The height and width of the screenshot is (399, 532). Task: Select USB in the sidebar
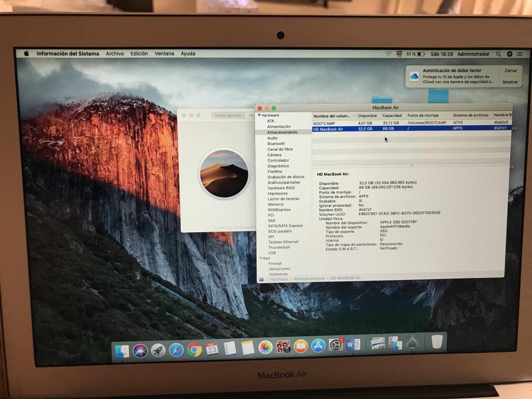(272, 253)
